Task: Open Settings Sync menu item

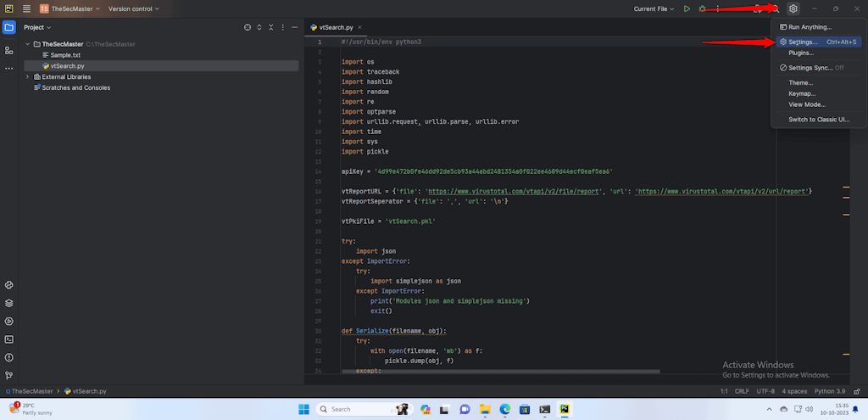Action: click(x=819, y=68)
